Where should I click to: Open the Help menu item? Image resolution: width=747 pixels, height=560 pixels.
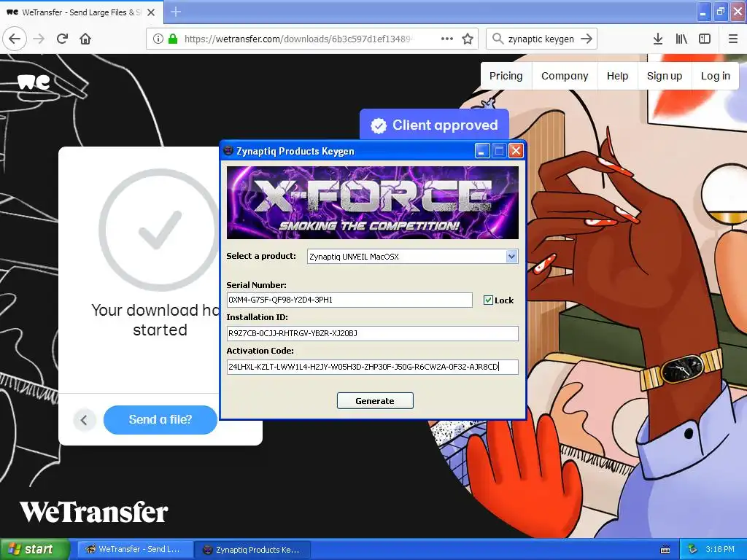click(617, 76)
